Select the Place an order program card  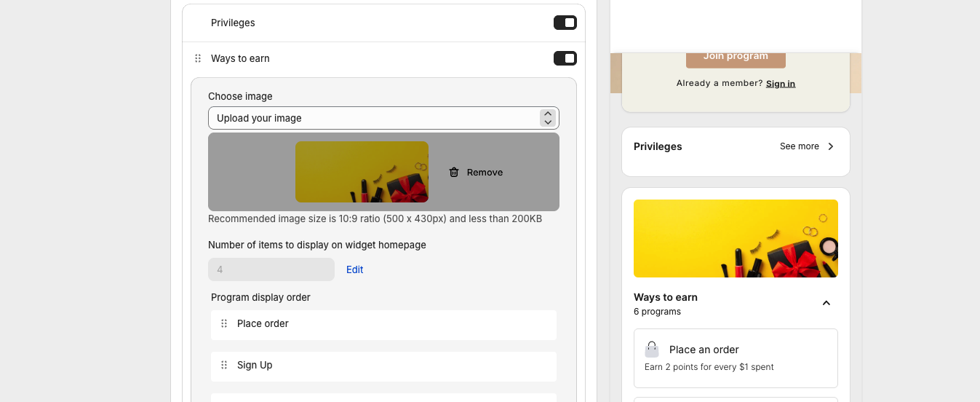click(x=736, y=358)
